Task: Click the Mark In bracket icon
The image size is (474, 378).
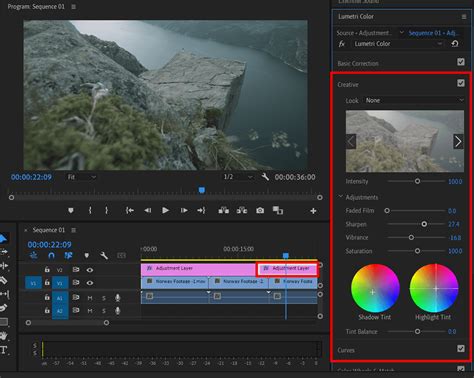Action: (x=90, y=210)
